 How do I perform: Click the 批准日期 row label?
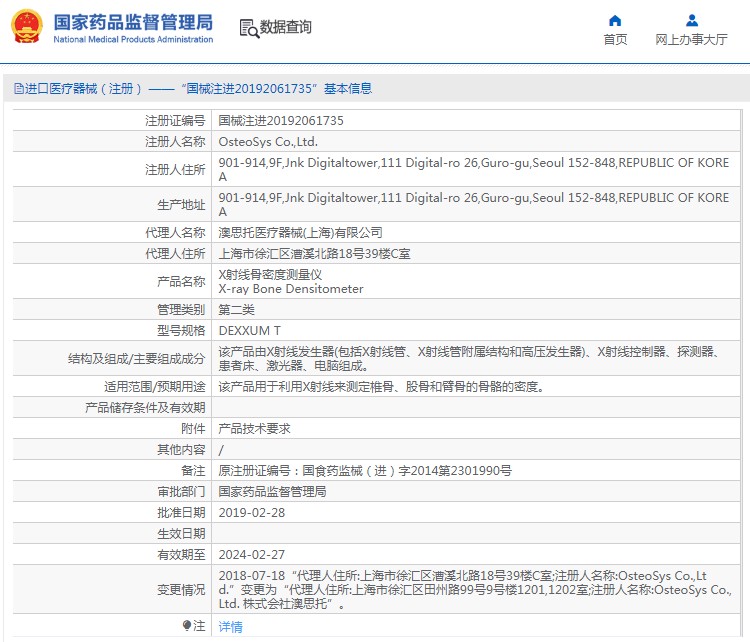click(181, 513)
